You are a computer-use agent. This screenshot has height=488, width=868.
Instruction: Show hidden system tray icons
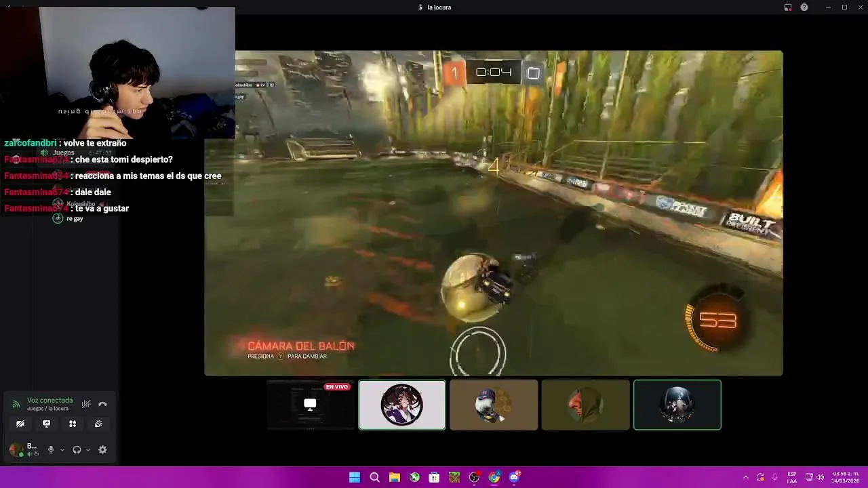coord(746,477)
